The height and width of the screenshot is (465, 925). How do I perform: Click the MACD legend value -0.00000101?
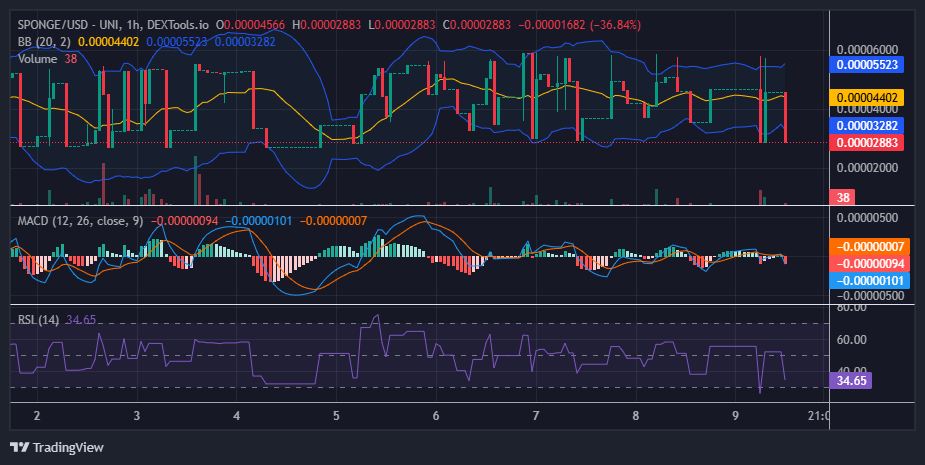(x=259, y=221)
